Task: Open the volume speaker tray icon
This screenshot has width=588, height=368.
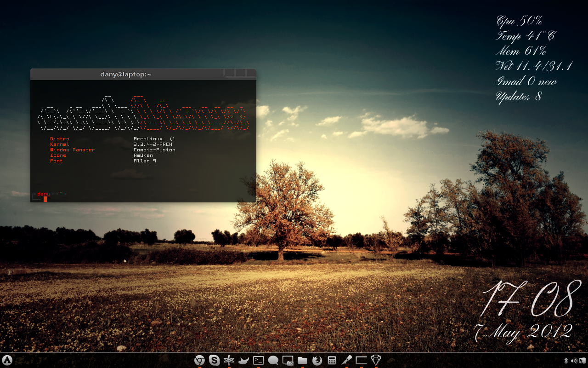Action: pos(574,361)
